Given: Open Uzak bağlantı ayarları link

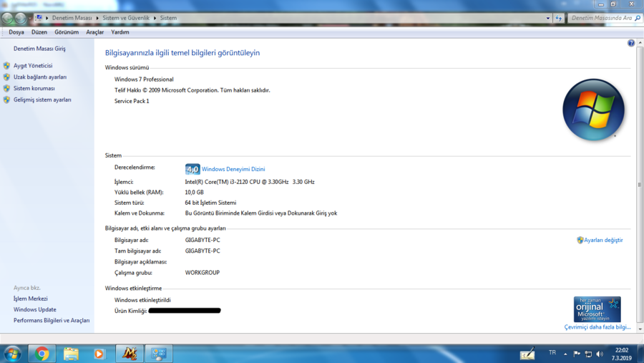Looking at the screenshot, I should coord(40,77).
